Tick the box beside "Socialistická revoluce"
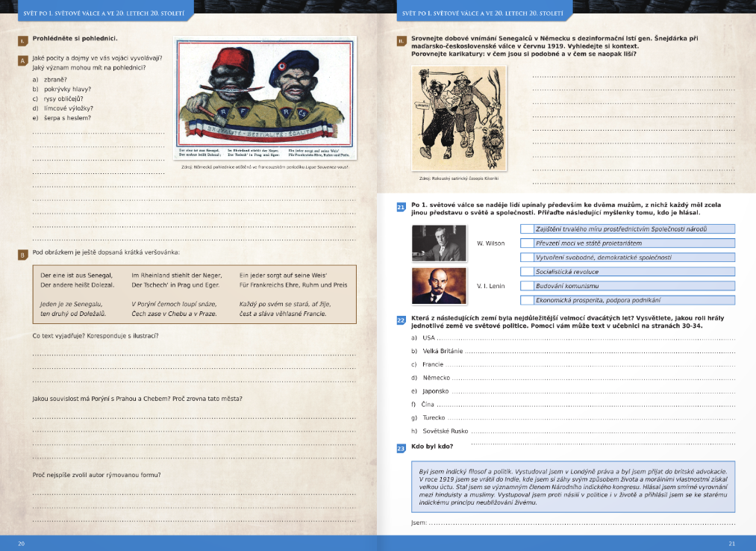 527,272
